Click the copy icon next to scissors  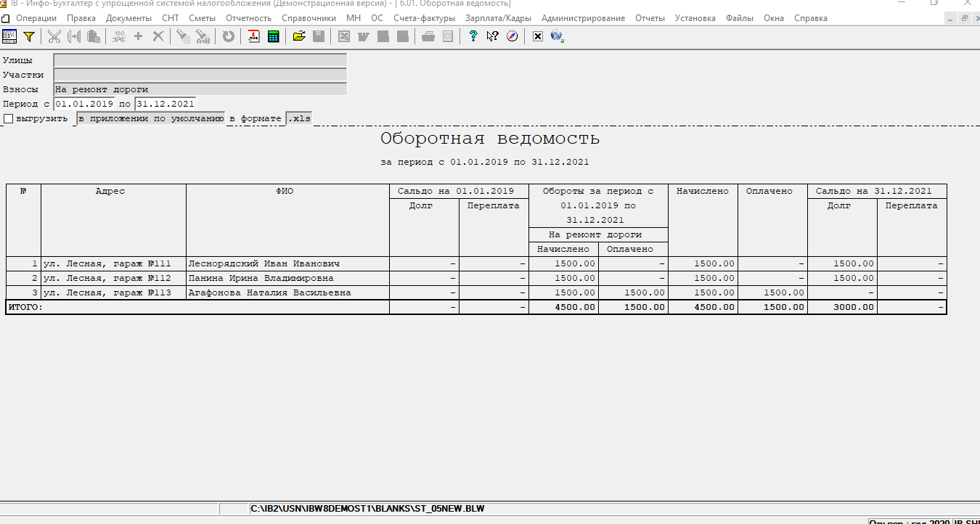(x=74, y=36)
